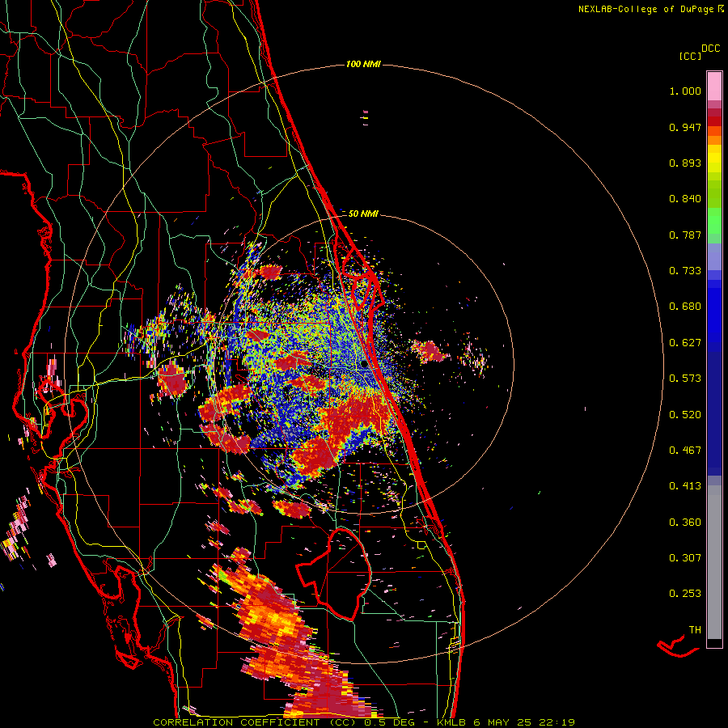728x728 pixels.
Task: Click the 0.467 legend value
Action: (685, 451)
